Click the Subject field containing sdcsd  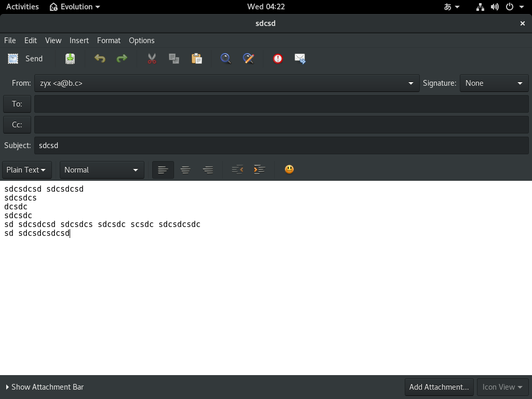[x=281, y=145]
